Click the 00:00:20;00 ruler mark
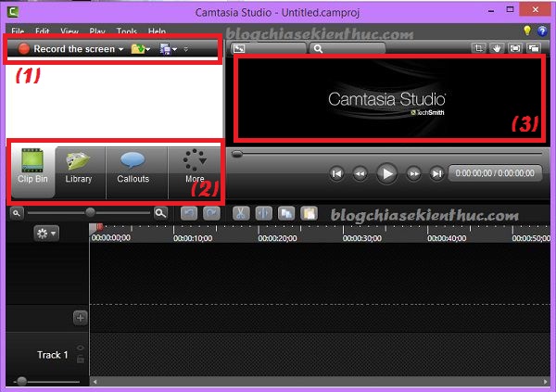556x392 pixels. pos(277,238)
